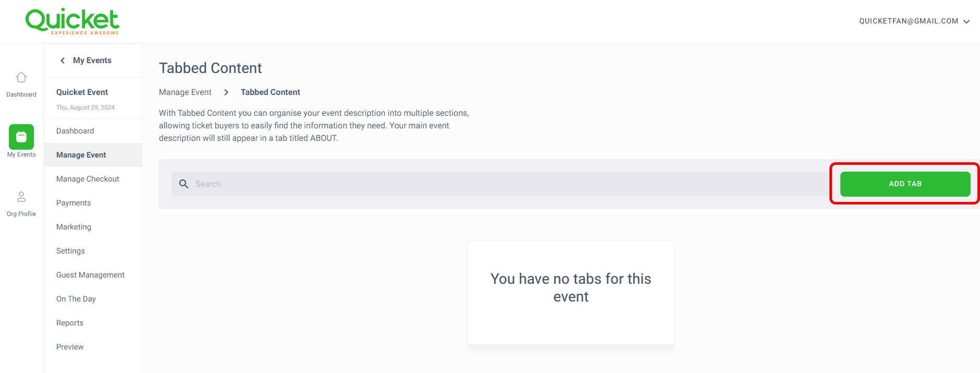Click the breadcrumb chevron separator
This screenshot has height=373, width=980.
click(x=226, y=92)
